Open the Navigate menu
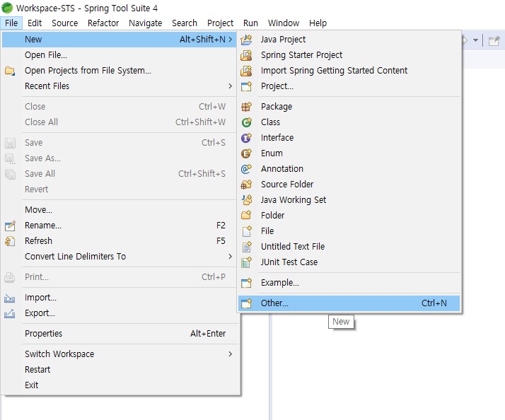505x420 pixels. [145, 23]
